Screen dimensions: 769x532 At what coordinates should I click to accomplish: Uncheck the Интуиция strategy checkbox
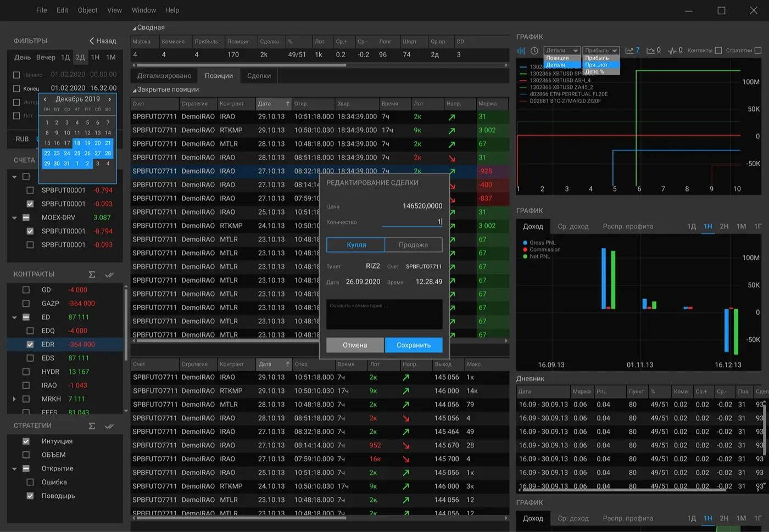(x=26, y=441)
